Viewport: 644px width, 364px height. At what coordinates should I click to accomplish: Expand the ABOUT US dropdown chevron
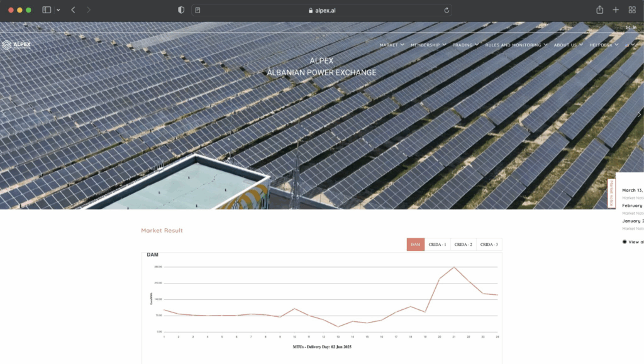coord(581,45)
